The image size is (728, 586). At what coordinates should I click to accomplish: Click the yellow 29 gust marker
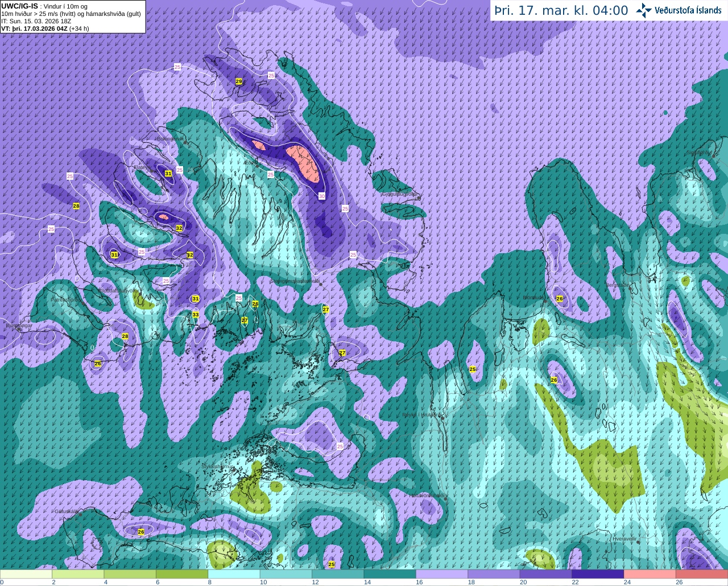[239, 82]
